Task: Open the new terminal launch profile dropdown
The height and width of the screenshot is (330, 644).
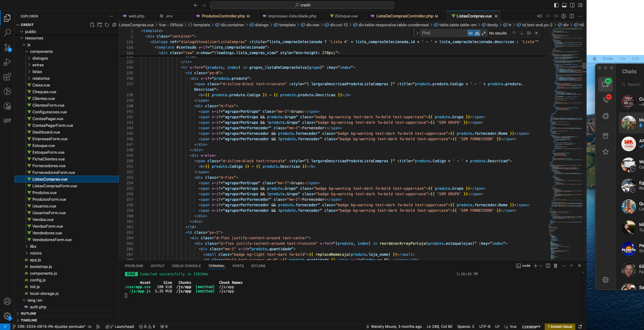Action: pos(541,266)
